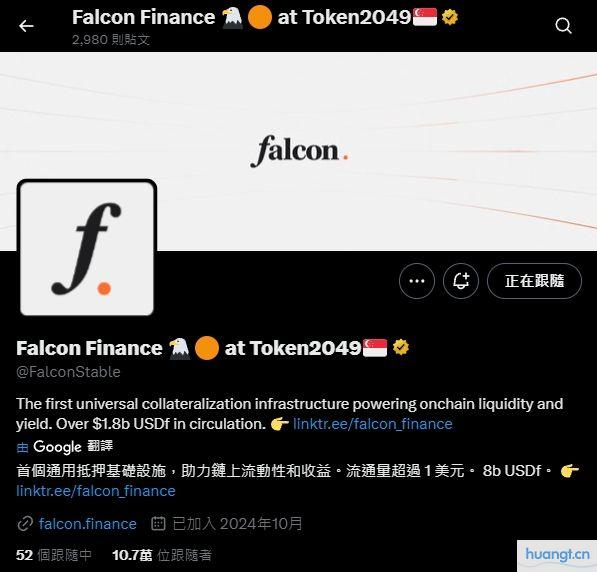This screenshot has height=572, width=597.
Task: View the 10.7萬 位跟隨者 followers list
Action: 162,555
